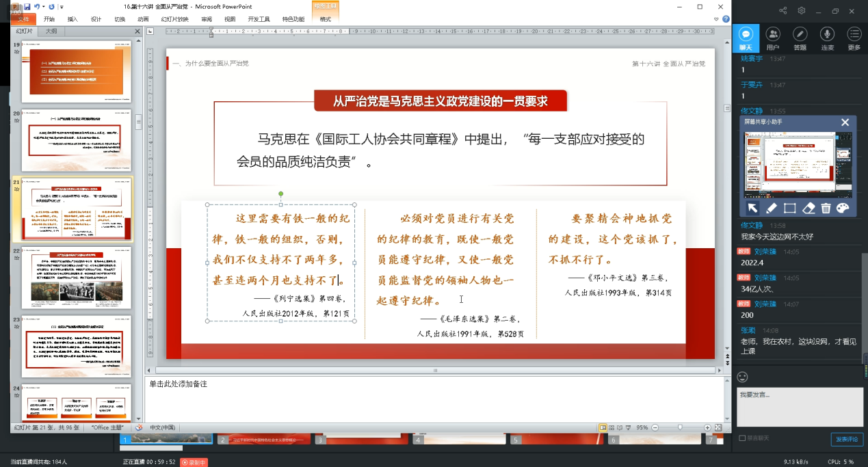Click the trash icon to clear annotations
868x467 pixels.
(x=826, y=209)
